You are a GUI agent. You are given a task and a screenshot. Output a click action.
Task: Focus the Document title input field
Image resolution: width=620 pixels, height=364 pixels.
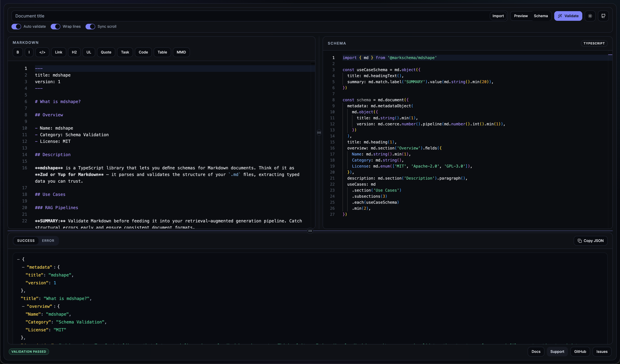click(246, 16)
